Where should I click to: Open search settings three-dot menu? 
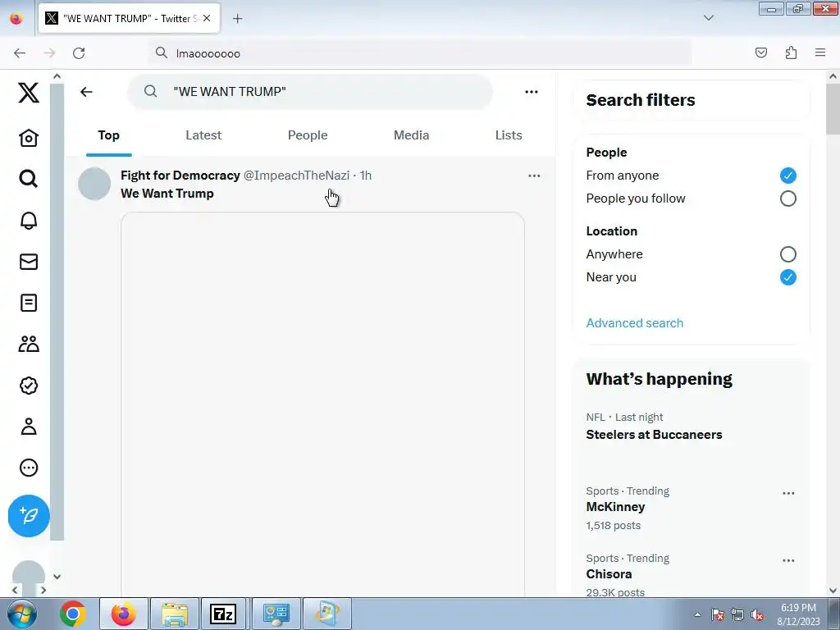532,92
